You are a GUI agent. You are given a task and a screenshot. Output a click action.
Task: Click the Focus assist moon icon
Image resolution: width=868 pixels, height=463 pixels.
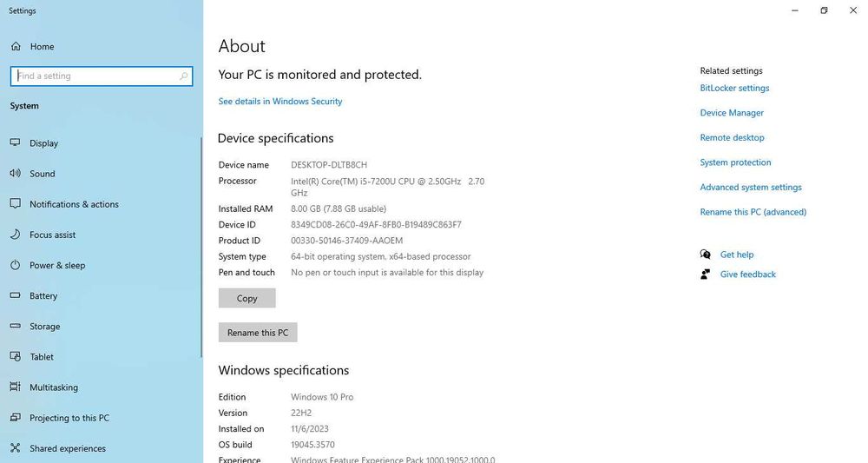click(16, 235)
